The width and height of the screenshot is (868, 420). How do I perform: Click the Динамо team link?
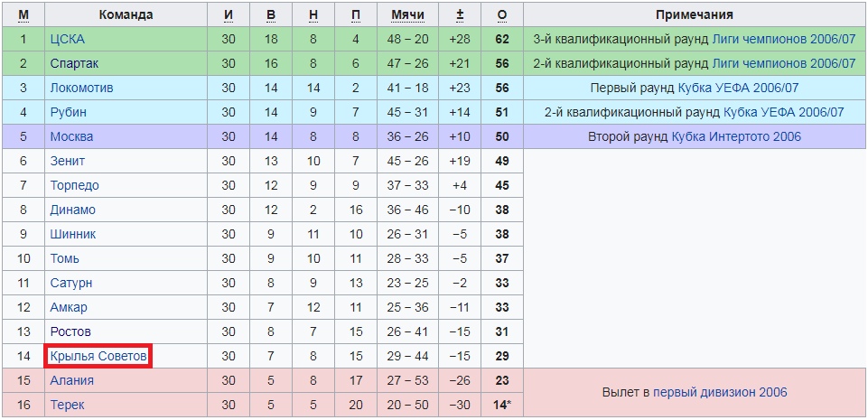pyautogui.click(x=72, y=210)
